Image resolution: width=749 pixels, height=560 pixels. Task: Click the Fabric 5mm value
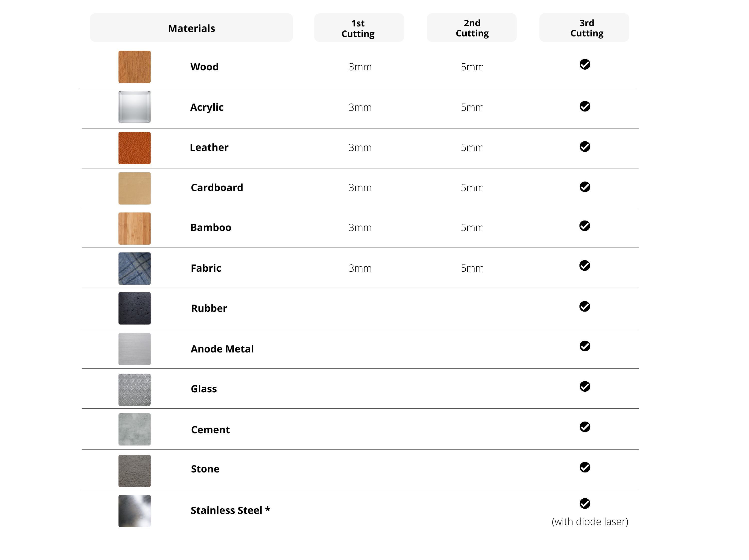tap(472, 268)
